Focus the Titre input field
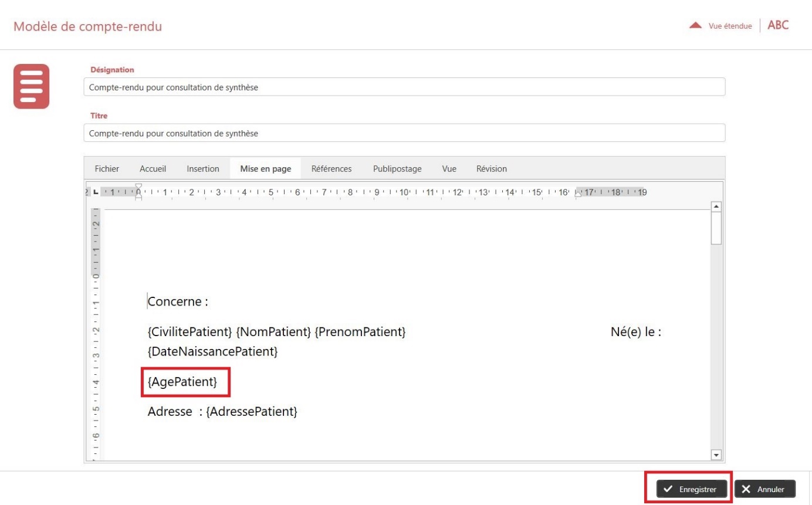This screenshot has width=812, height=505. [404, 133]
